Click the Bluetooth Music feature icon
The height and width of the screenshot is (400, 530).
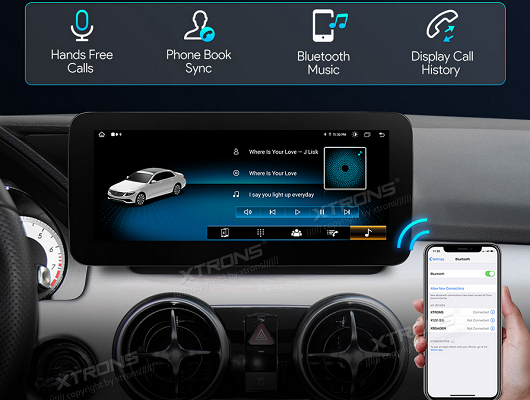coord(330,25)
